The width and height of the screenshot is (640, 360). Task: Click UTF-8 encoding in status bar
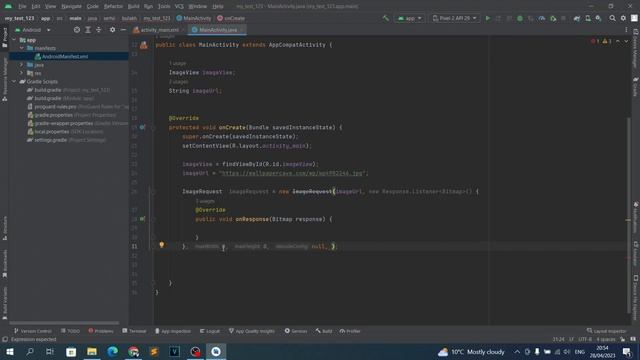click(x=585, y=339)
